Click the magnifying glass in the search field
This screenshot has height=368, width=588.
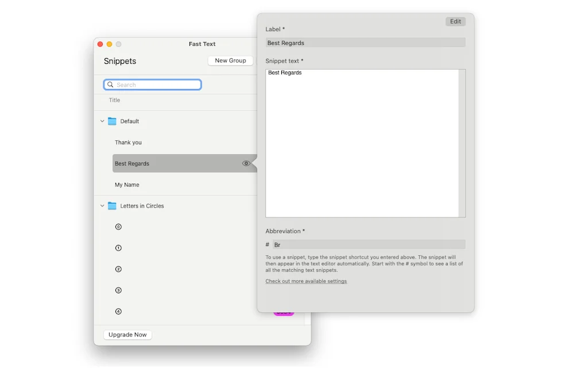(x=110, y=85)
